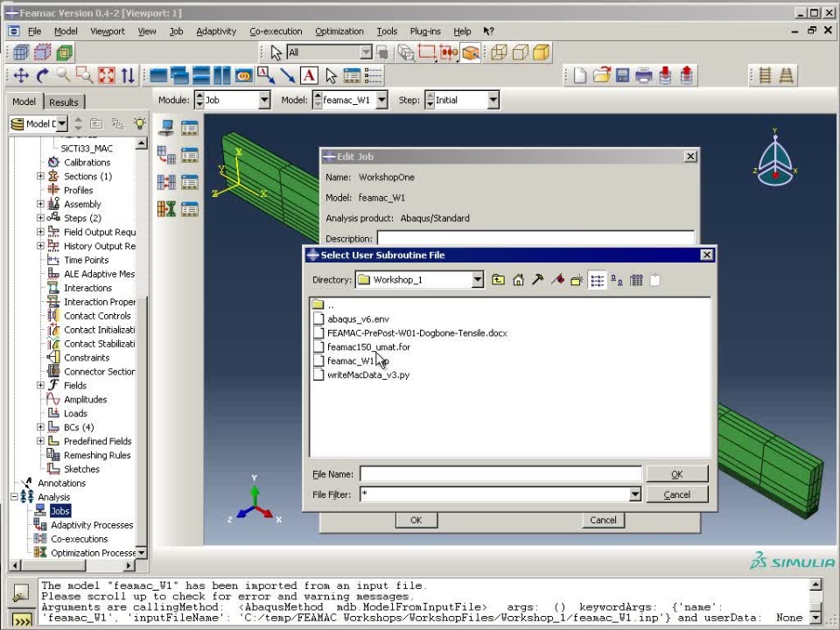Switch to the Results tab

[64, 101]
